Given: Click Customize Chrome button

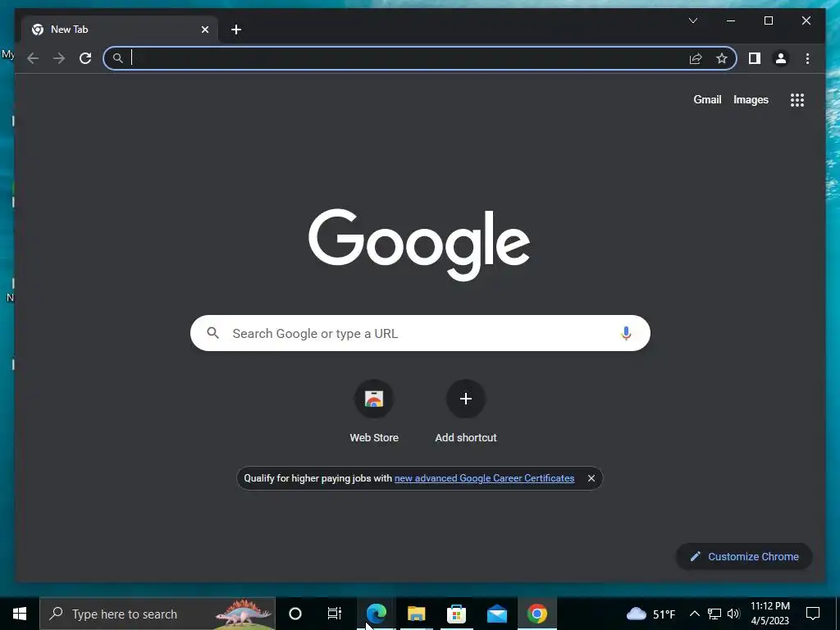Looking at the screenshot, I should [744, 557].
